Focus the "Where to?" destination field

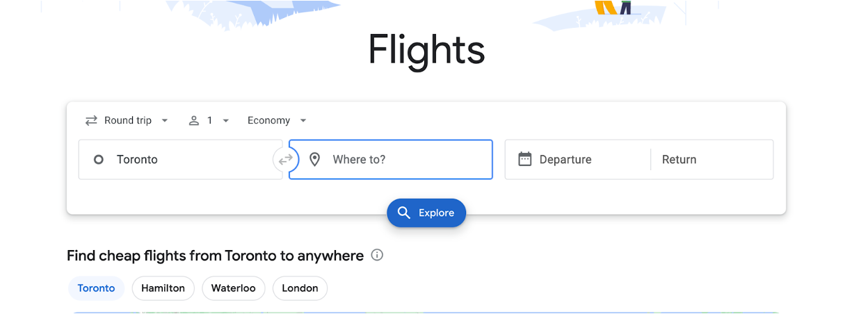403,160
